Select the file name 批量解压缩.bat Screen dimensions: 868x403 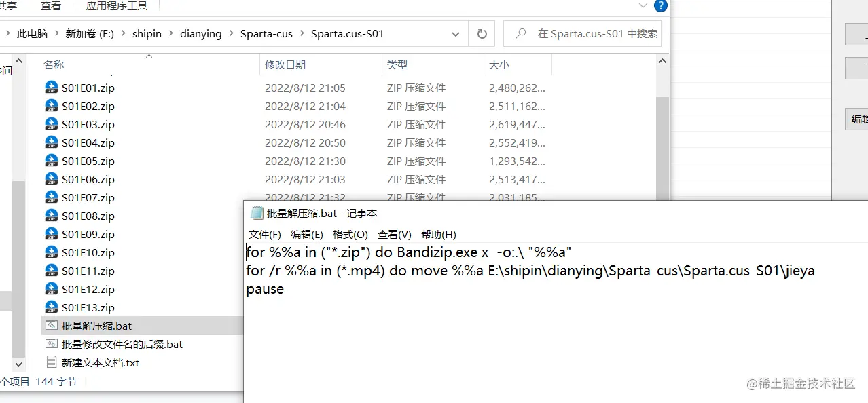point(97,326)
